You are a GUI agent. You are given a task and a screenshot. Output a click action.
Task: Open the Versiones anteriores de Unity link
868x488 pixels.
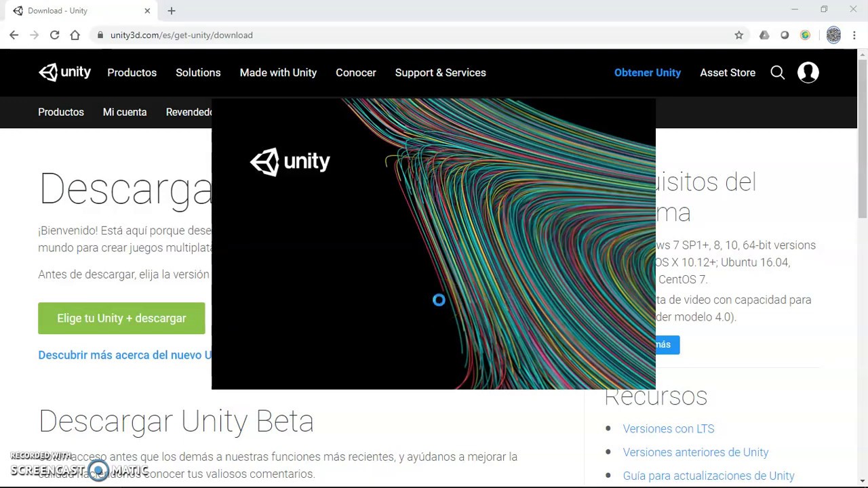click(696, 452)
